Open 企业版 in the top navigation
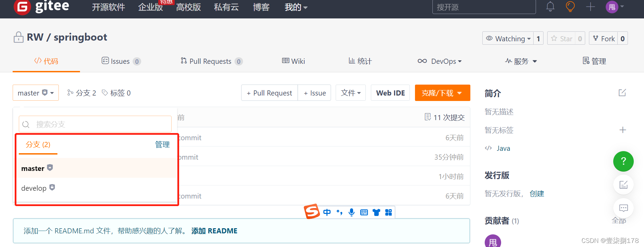 coord(150,7)
